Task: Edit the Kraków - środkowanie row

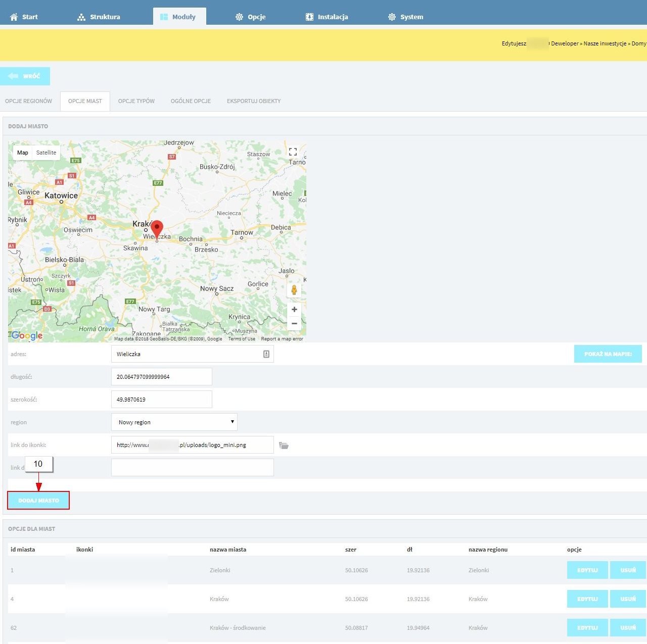Action: (587, 628)
